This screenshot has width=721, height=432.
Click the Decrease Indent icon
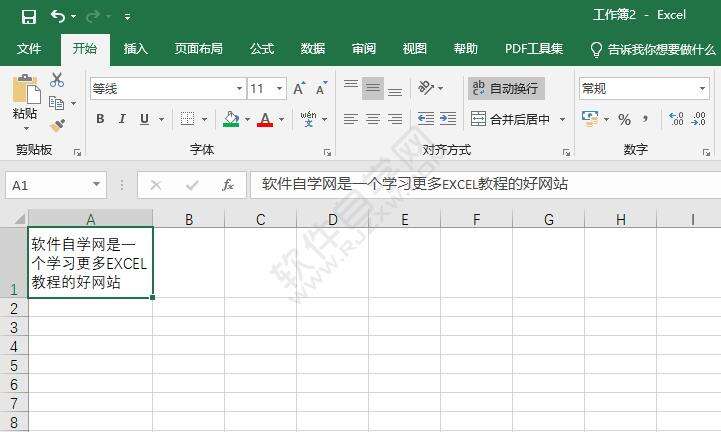[x=426, y=119]
